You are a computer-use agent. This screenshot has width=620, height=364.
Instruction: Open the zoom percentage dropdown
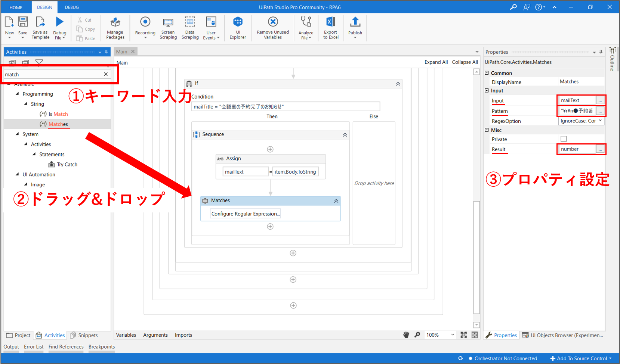pos(453,335)
